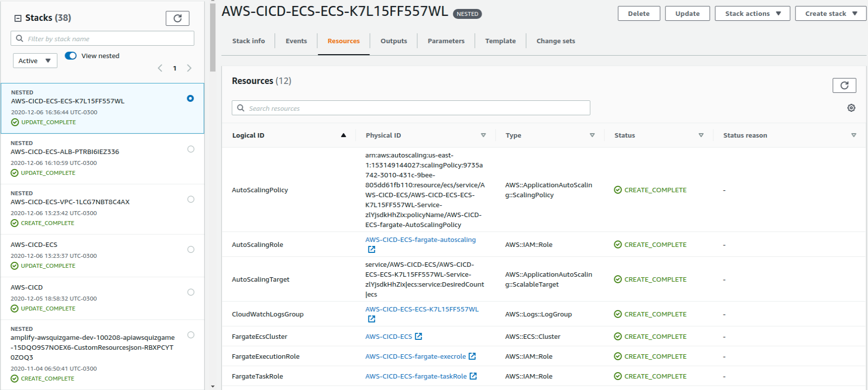
Task: Switch to the Events tab
Action: pyautogui.click(x=296, y=41)
